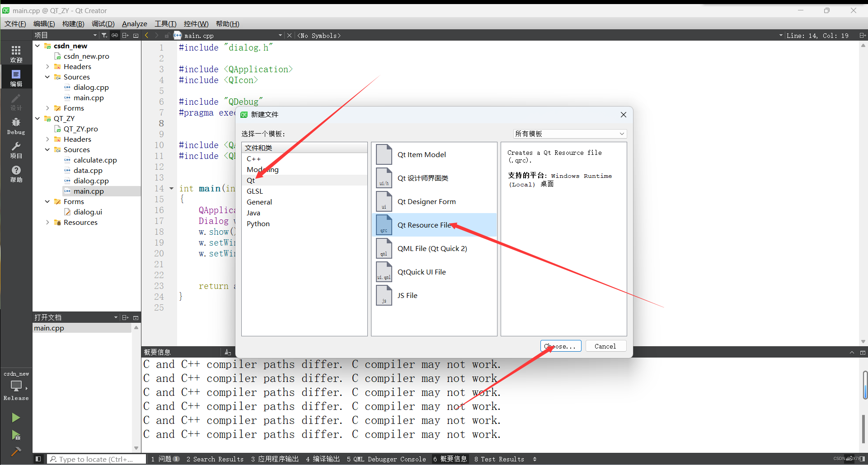Open the 编辑(E) menu
Image resolution: width=868 pixels, height=465 pixels.
click(x=44, y=23)
